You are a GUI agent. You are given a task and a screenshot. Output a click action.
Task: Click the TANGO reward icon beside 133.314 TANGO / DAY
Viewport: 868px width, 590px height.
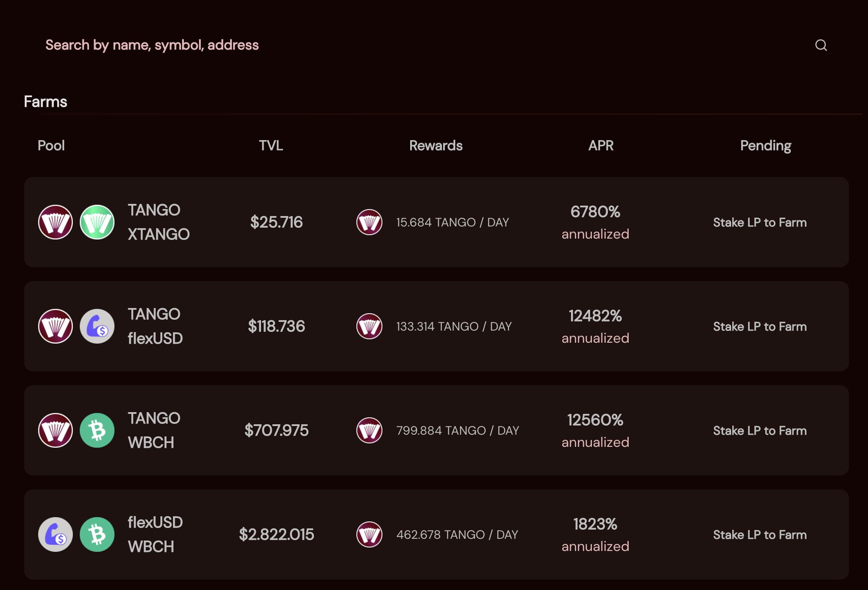pos(369,326)
